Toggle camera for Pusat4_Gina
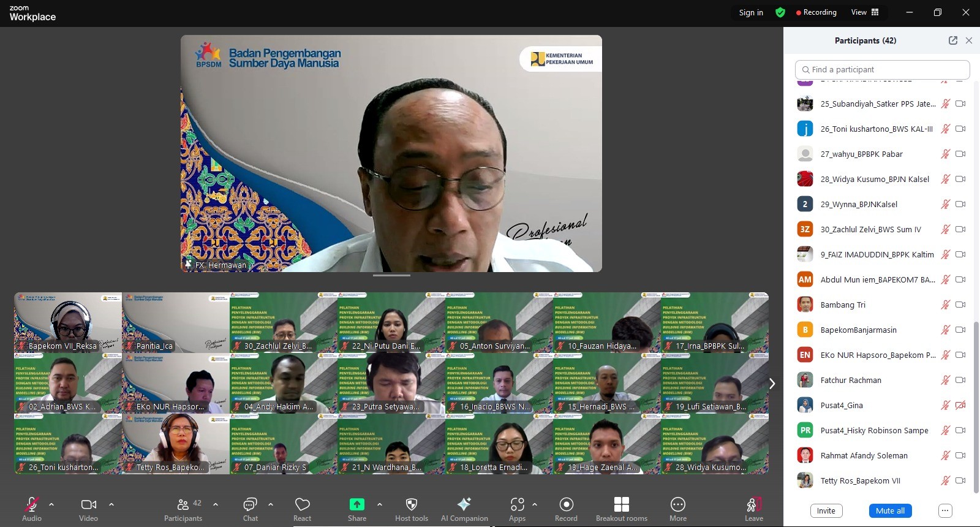The image size is (980, 527). (960, 405)
